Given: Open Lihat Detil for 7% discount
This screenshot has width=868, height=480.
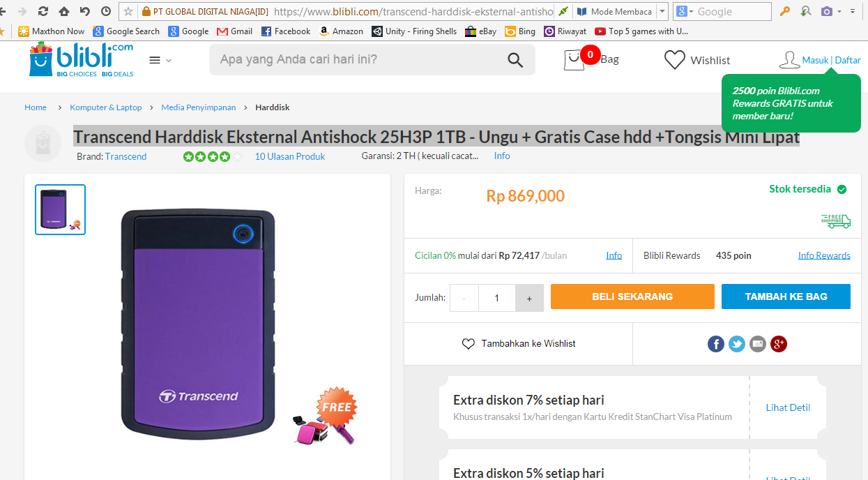Looking at the screenshot, I should pos(788,407).
